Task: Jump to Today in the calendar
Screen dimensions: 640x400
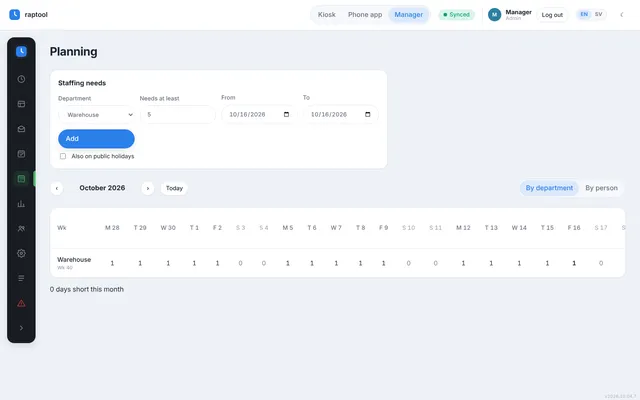Action: click(x=174, y=188)
